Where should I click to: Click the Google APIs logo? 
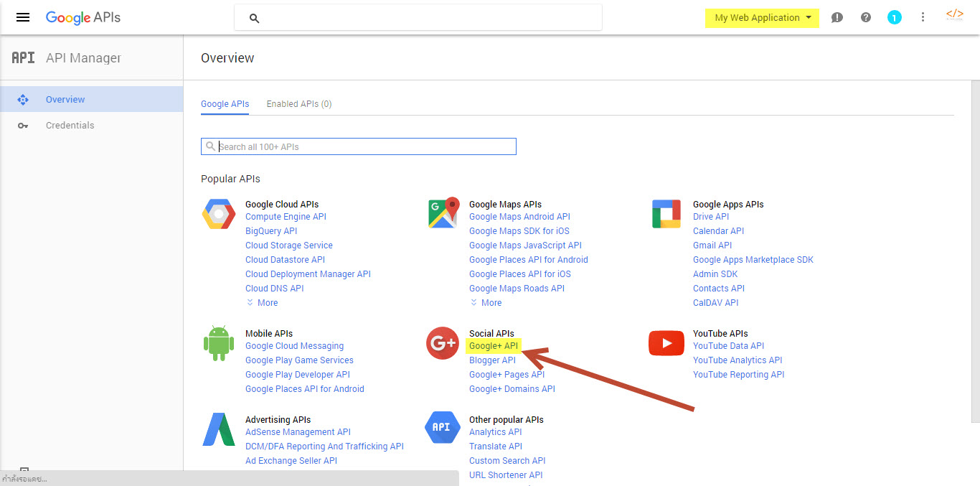(83, 18)
